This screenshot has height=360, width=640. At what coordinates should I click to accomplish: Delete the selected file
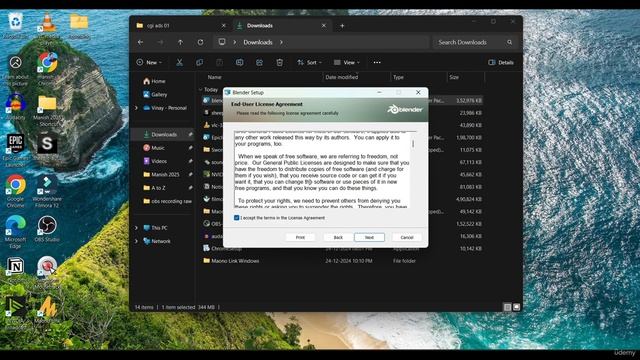(x=280, y=62)
